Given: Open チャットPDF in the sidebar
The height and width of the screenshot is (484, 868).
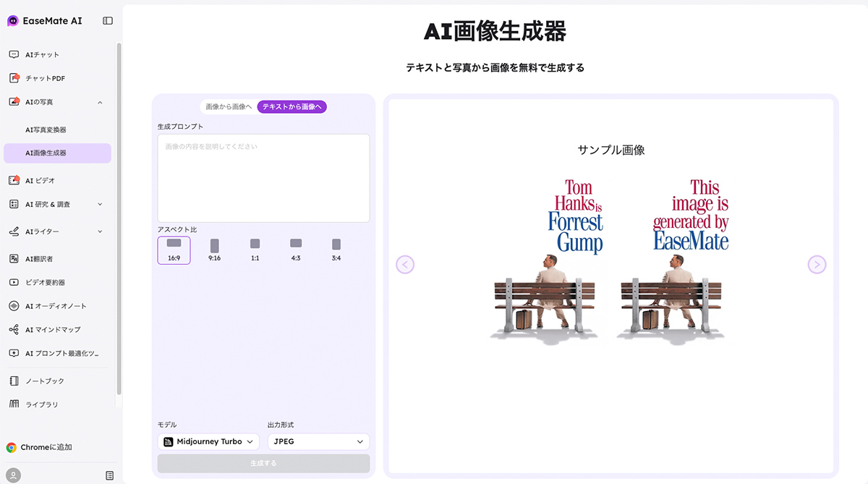Looking at the screenshot, I should coord(45,78).
